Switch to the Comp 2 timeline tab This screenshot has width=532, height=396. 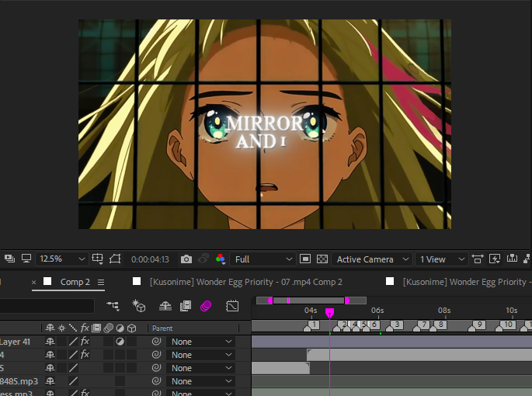point(75,282)
